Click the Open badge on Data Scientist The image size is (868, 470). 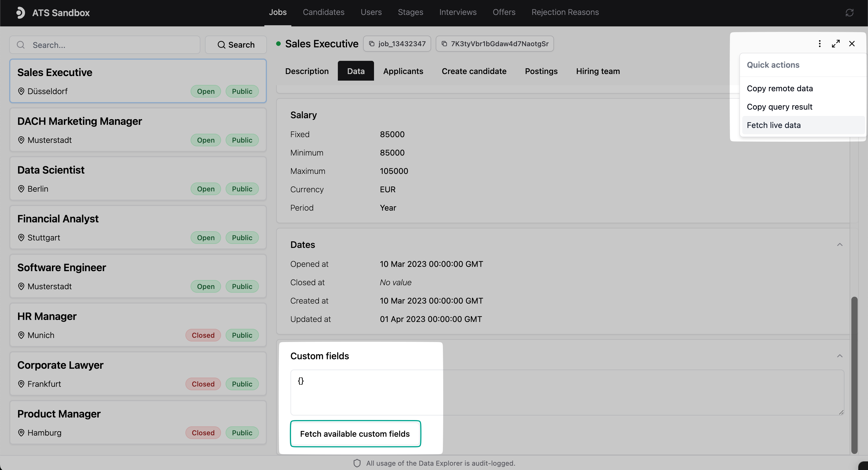click(206, 189)
